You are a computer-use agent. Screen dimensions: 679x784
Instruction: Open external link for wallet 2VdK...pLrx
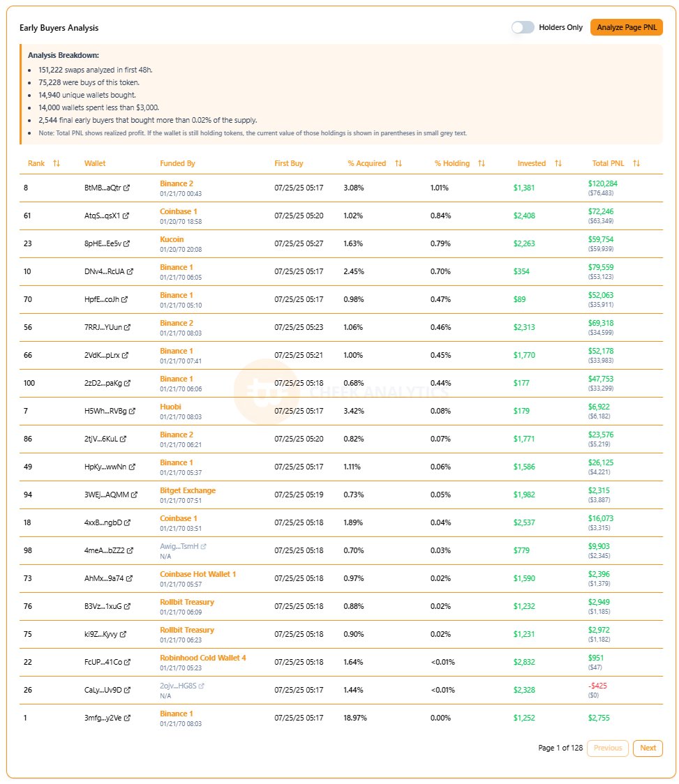click(x=125, y=356)
